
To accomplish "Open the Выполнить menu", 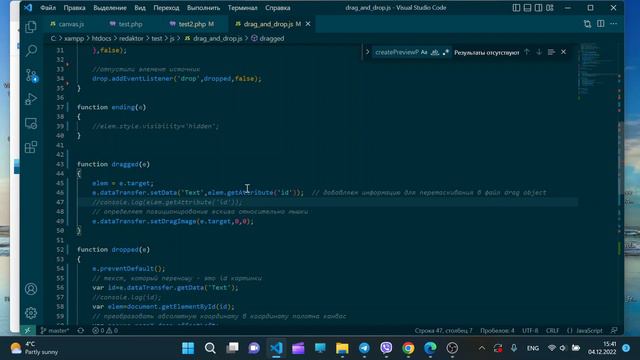I will tap(203, 8).
